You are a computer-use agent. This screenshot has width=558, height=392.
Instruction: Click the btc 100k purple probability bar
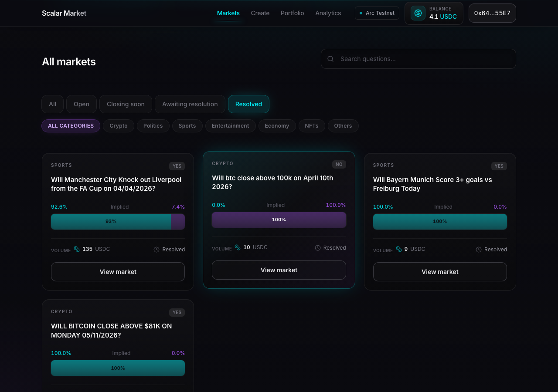pyautogui.click(x=279, y=220)
